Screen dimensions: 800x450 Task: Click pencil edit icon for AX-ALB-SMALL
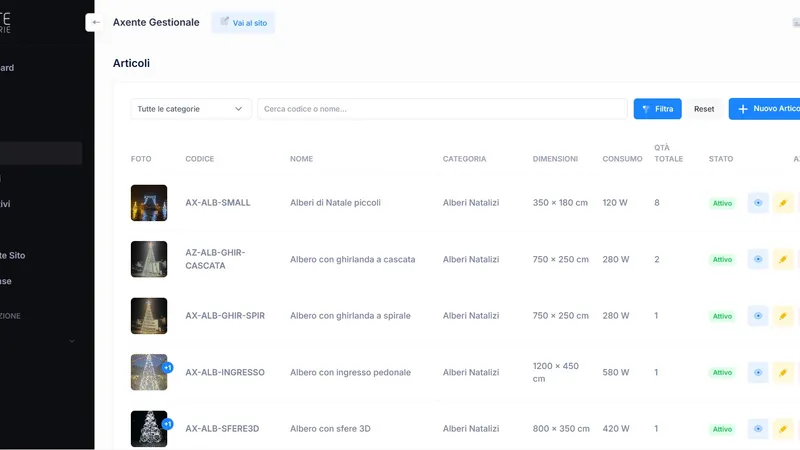click(x=783, y=203)
